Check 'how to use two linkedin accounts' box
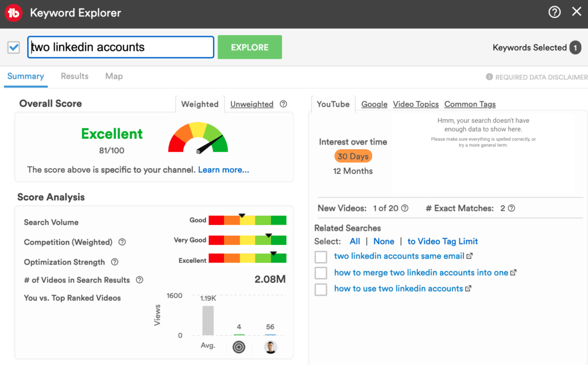 320,289
